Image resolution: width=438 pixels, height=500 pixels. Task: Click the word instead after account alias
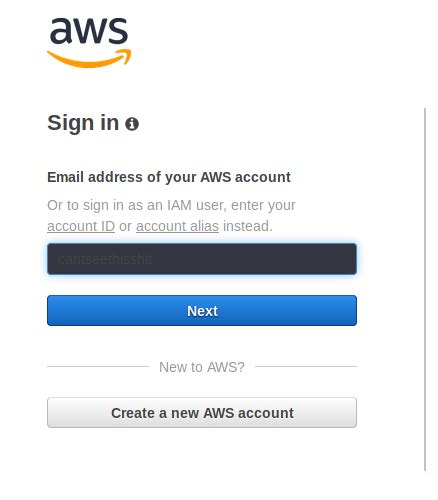point(248,226)
